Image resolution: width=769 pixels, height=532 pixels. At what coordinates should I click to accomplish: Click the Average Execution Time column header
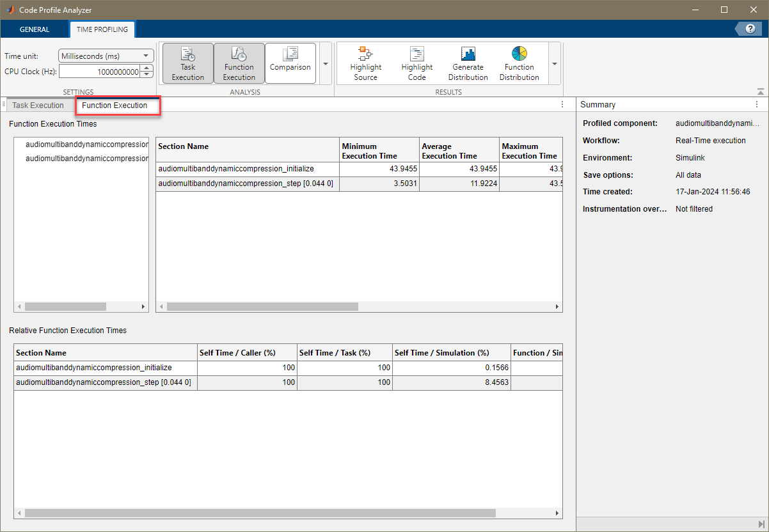[x=458, y=151]
